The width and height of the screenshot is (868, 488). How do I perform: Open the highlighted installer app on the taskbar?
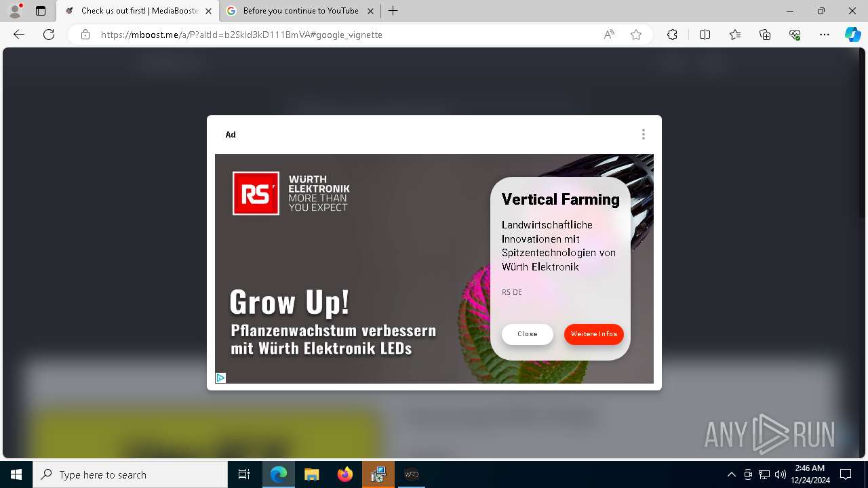click(x=378, y=474)
